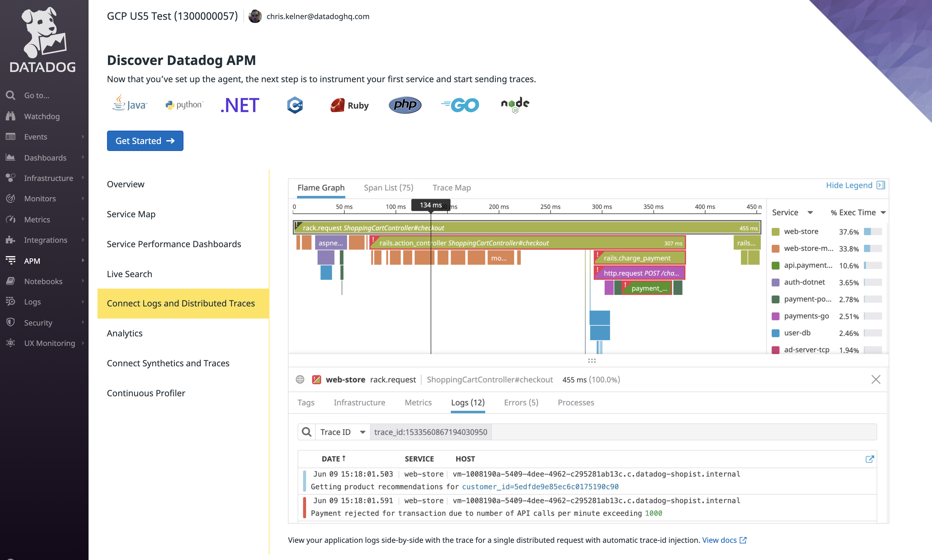
Task: Select Continuous Profiler in the APM list
Action: [x=146, y=393]
